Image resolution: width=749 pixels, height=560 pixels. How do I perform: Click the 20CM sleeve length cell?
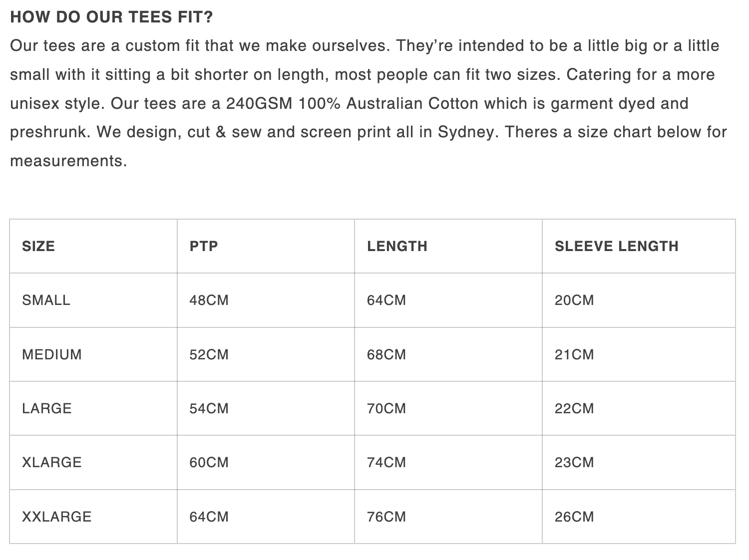pos(574,300)
